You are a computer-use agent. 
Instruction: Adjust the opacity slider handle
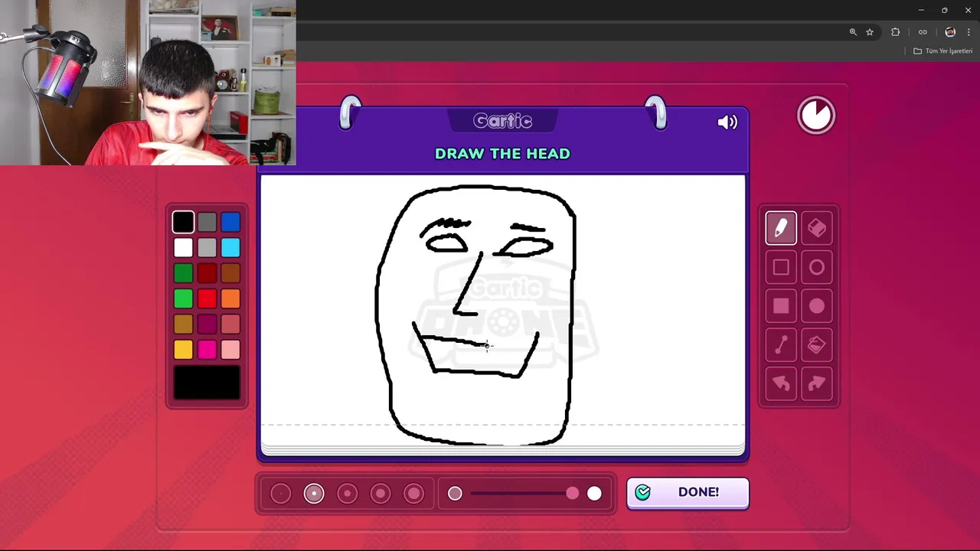(573, 494)
